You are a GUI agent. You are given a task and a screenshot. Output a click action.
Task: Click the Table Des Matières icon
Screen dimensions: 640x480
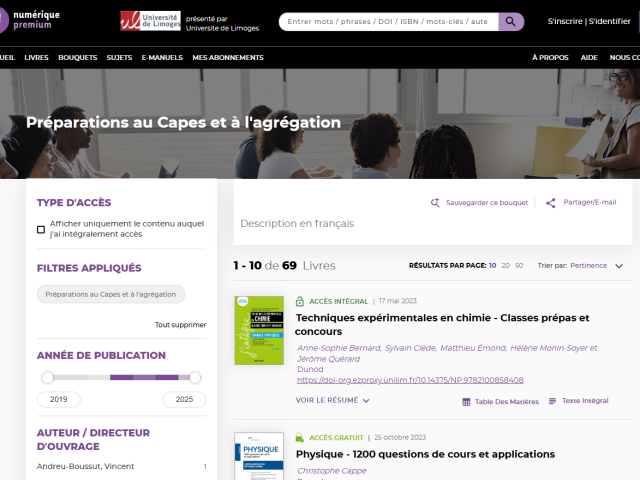[466, 401]
